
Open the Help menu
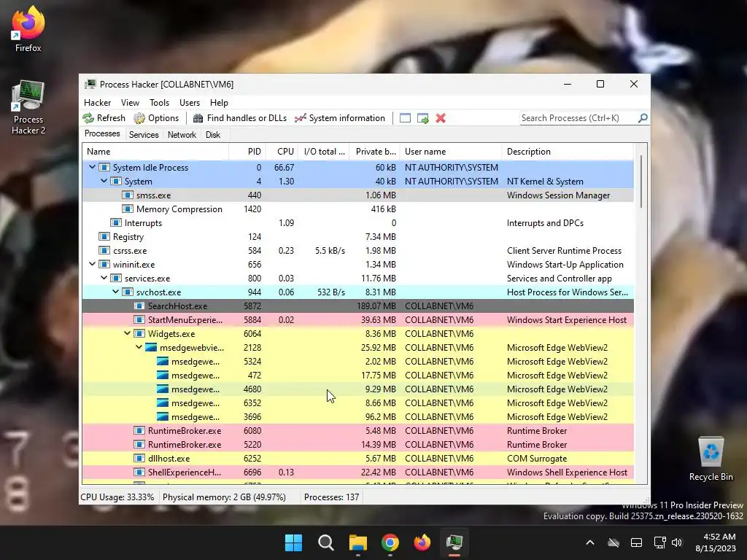tap(219, 102)
